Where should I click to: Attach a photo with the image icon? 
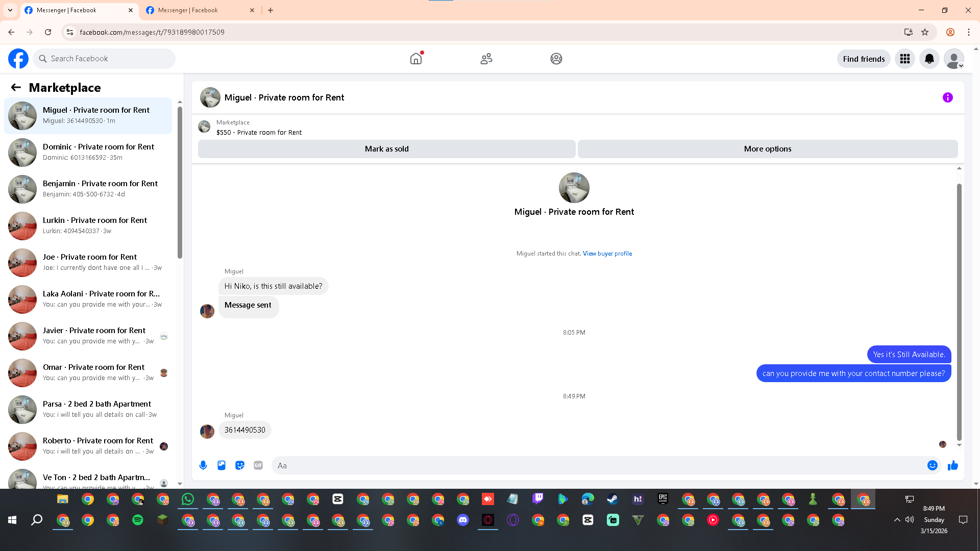tap(222, 465)
